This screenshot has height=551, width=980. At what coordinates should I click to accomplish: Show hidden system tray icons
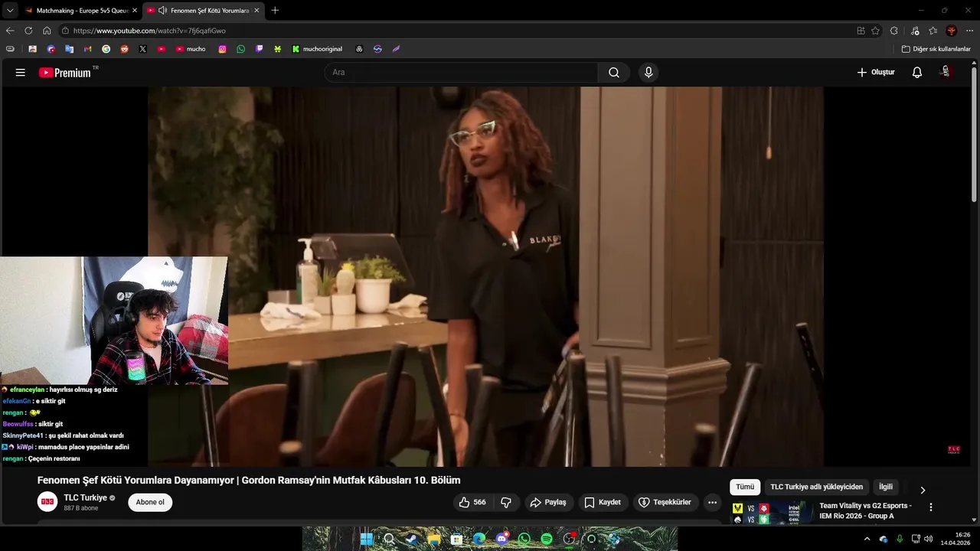(x=867, y=539)
